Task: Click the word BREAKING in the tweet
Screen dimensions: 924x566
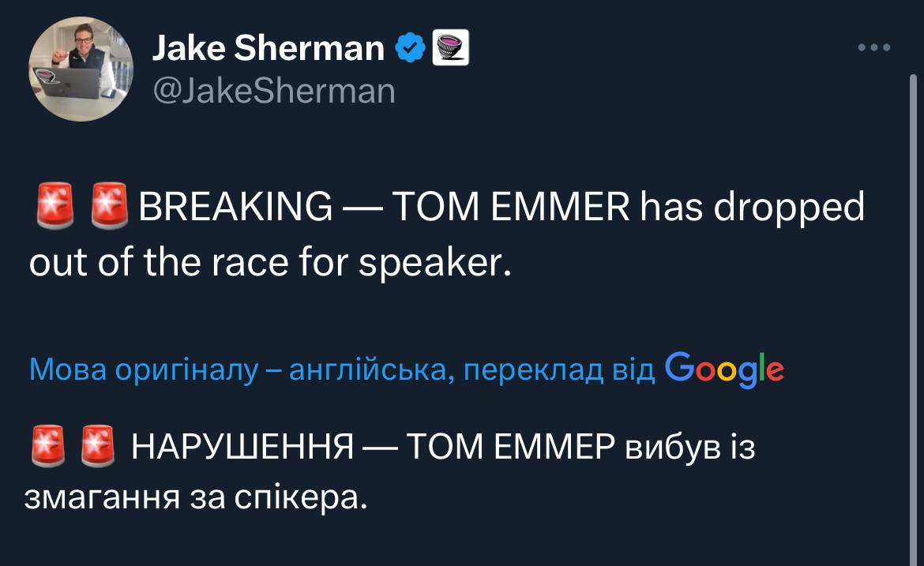Action: 235,208
